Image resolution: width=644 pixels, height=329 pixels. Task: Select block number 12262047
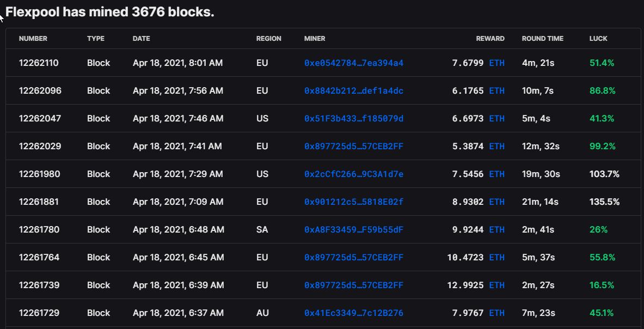(40, 119)
